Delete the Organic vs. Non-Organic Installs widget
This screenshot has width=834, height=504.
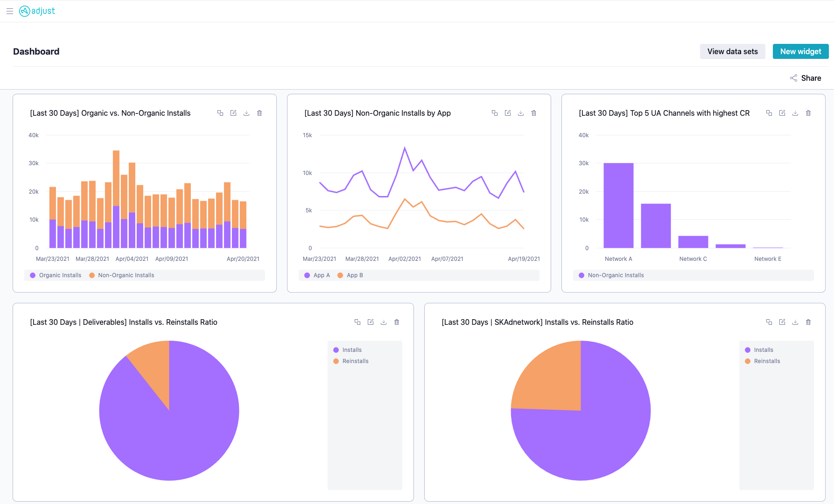(x=259, y=113)
